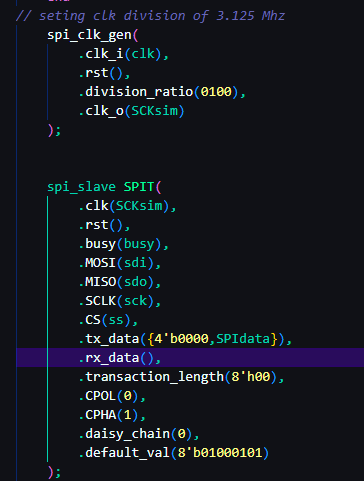The height and width of the screenshot is (481, 364).
Task: Click the .CPOL(0) line
Action: pos(112,396)
